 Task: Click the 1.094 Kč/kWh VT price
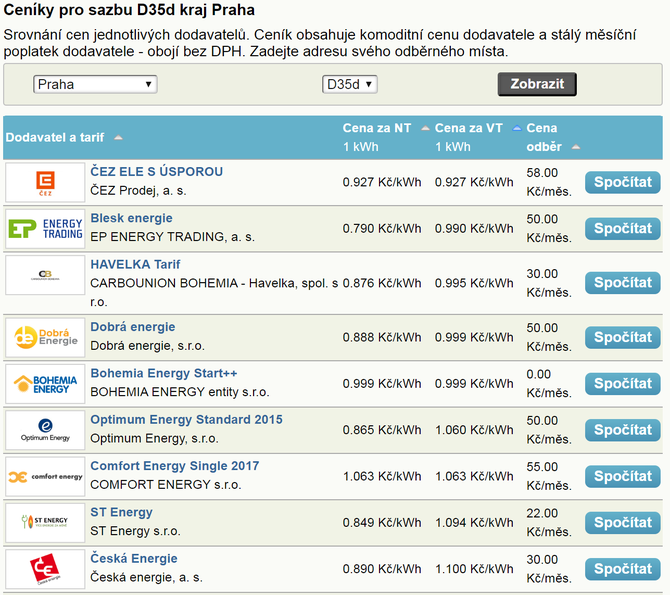point(474,523)
